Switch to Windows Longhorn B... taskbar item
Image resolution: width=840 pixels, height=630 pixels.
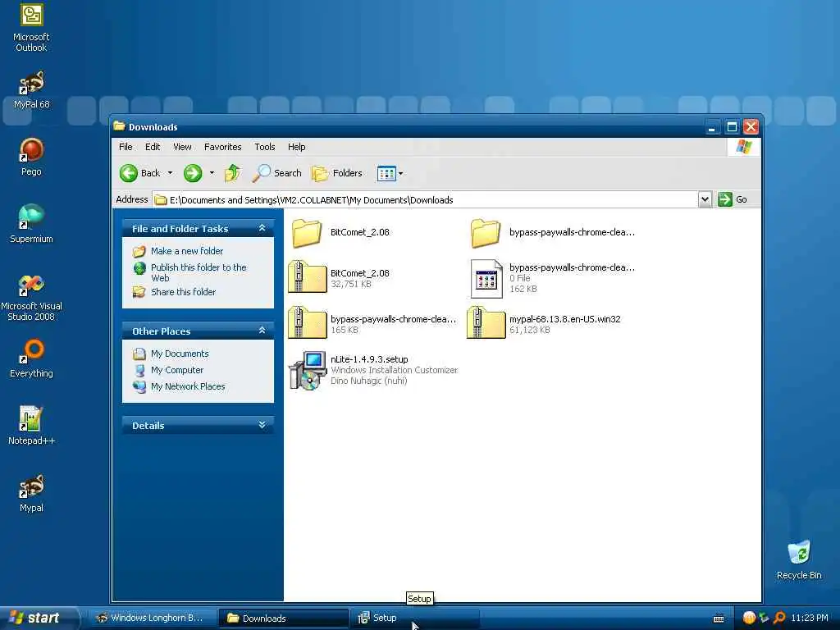152,619
